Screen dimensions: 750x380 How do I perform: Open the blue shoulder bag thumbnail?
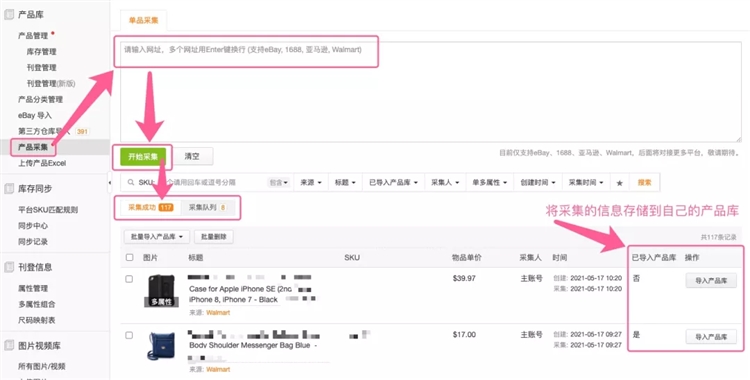[x=161, y=346]
